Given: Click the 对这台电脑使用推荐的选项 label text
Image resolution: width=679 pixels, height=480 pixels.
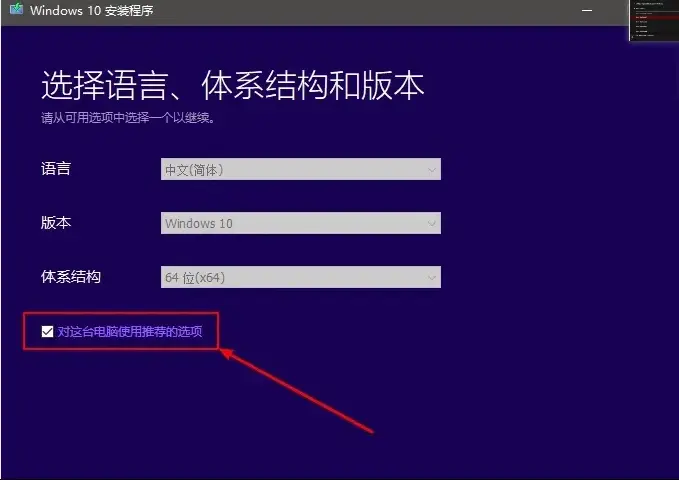Looking at the screenshot, I should pyautogui.click(x=129, y=331).
